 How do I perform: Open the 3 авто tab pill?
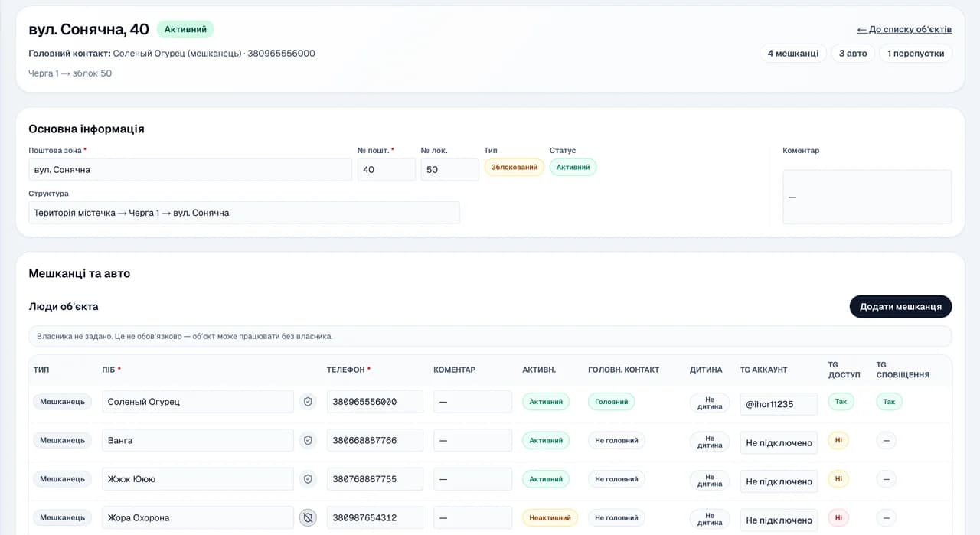coord(853,54)
